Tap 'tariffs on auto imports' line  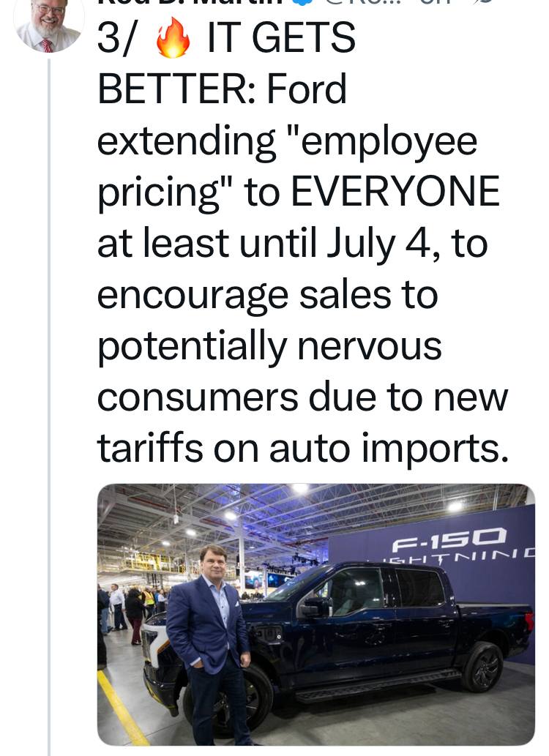click(x=303, y=449)
